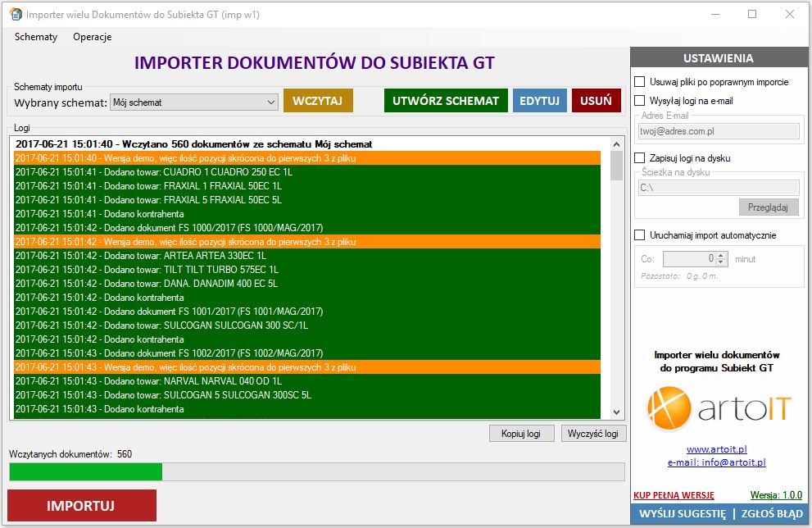Click UTWÓRZ SCHEMAT button
Image resolution: width=812 pixels, height=528 pixels.
click(x=445, y=101)
